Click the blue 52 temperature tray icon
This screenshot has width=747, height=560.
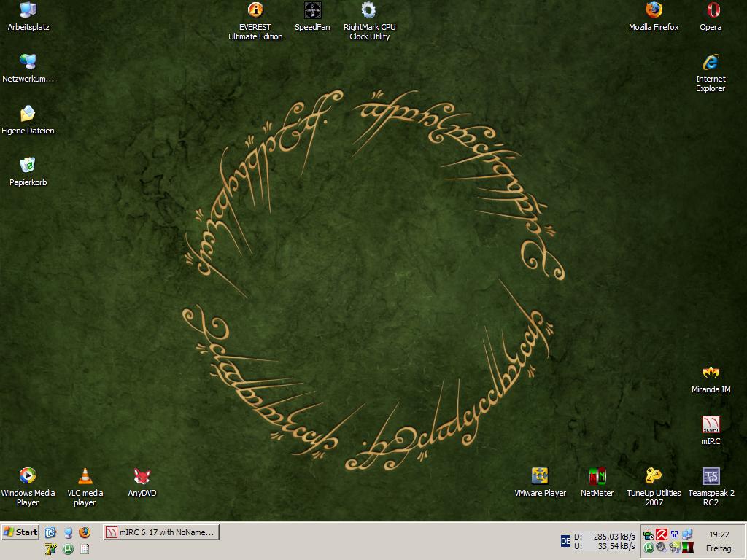(674, 534)
